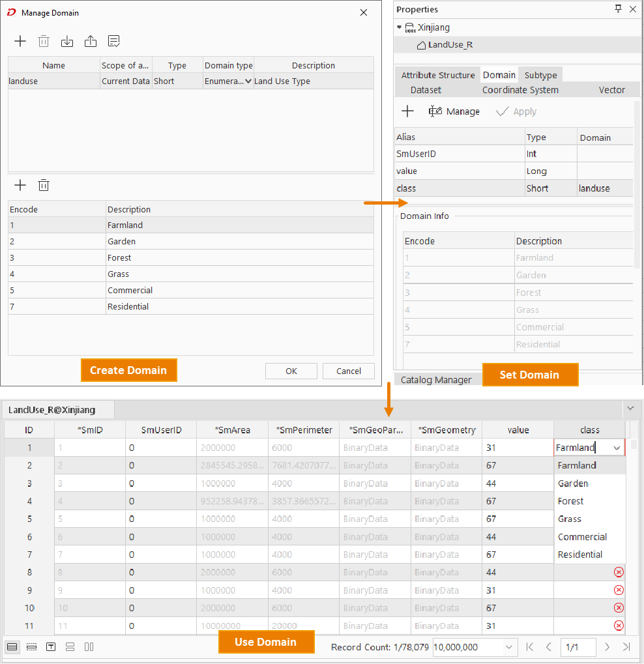Add a new domain with top plus icon
The image size is (644, 664).
(x=20, y=42)
